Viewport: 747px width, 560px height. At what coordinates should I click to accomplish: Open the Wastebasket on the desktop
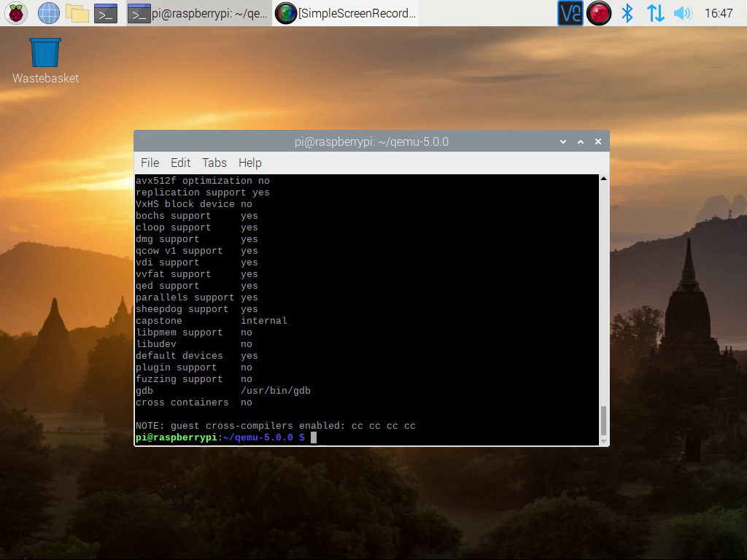click(44, 51)
